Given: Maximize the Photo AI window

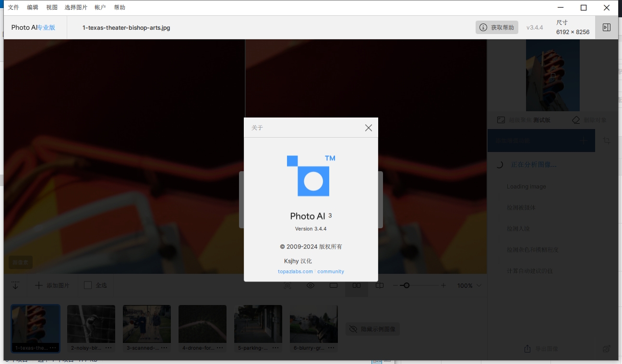Looking at the screenshot, I should (584, 7).
